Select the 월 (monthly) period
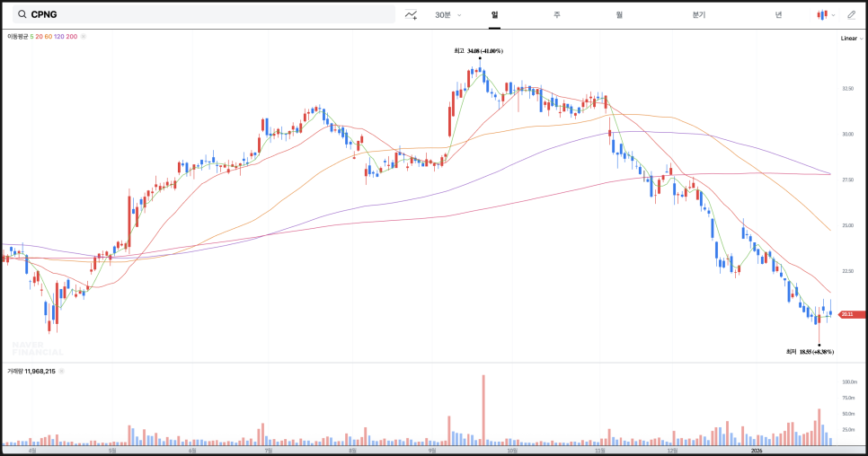The height and width of the screenshot is (456, 868). click(619, 14)
